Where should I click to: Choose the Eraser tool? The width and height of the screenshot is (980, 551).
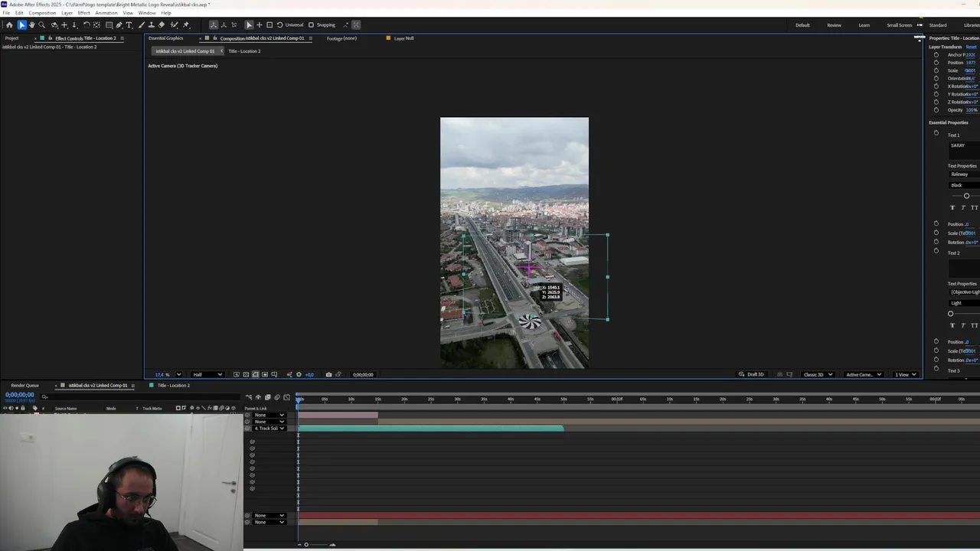point(162,25)
